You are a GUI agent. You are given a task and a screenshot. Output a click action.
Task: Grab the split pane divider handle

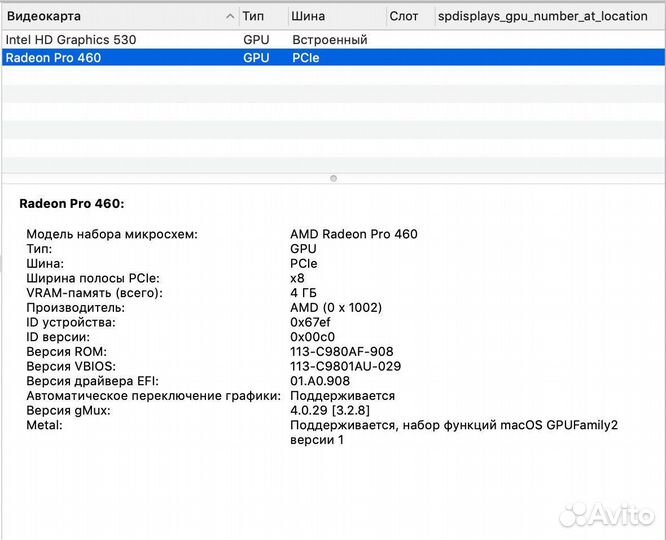(x=333, y=178)
